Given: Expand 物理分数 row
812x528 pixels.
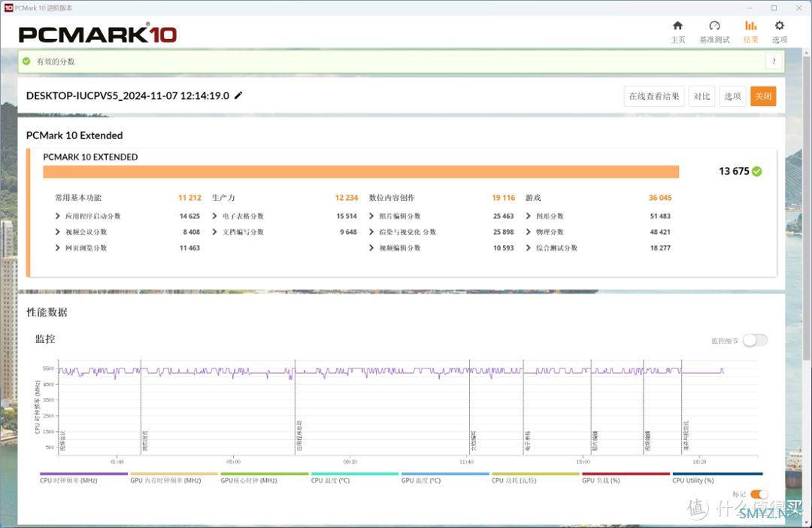Looking at the screenshot, I should pos(529,232).
